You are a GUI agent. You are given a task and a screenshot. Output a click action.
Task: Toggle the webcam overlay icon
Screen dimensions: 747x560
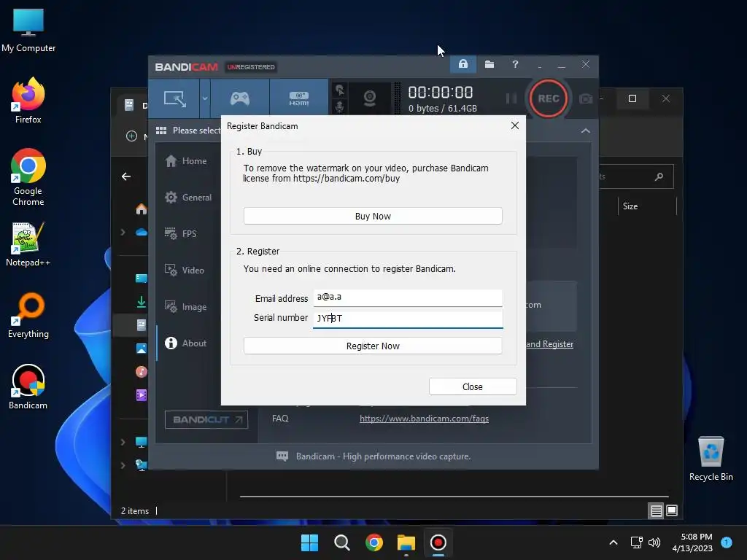tap(370, 98)
